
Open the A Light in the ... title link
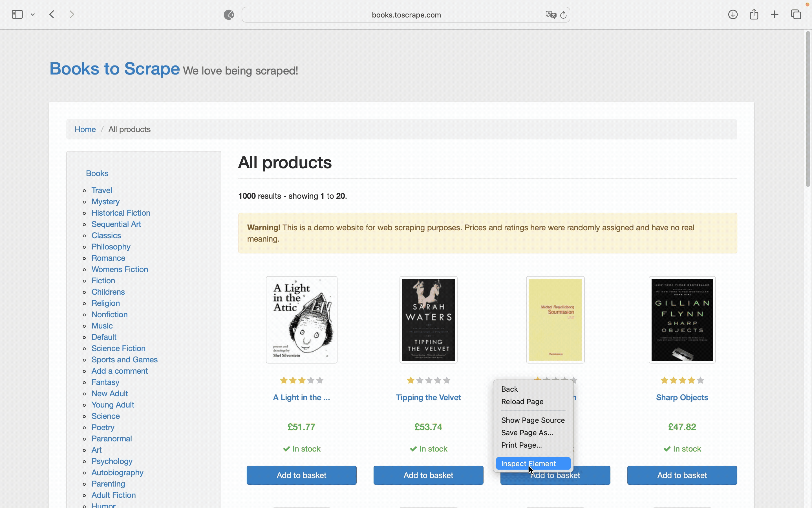(302, 397)
